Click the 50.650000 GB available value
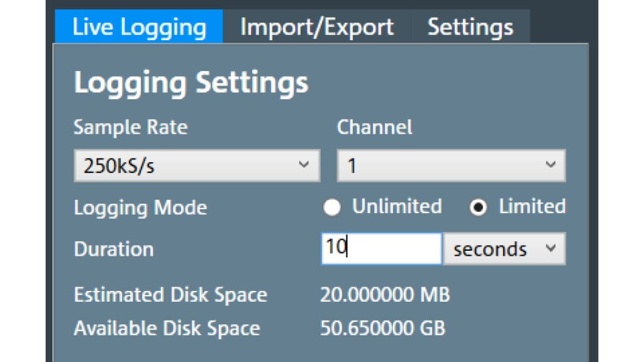Image resolution: width=644 pixels, height=362 pixels. (382, 328)
